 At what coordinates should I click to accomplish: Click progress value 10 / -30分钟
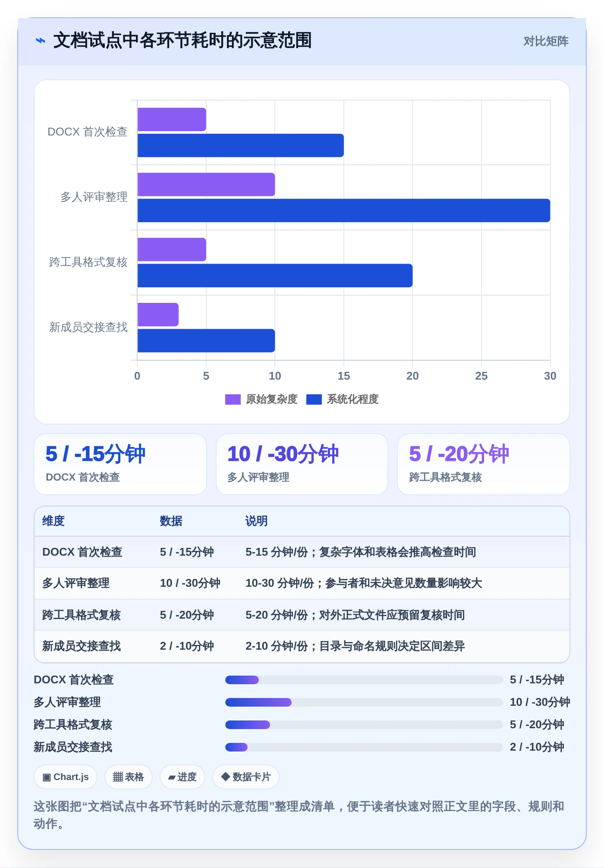[x=540, y=702]
